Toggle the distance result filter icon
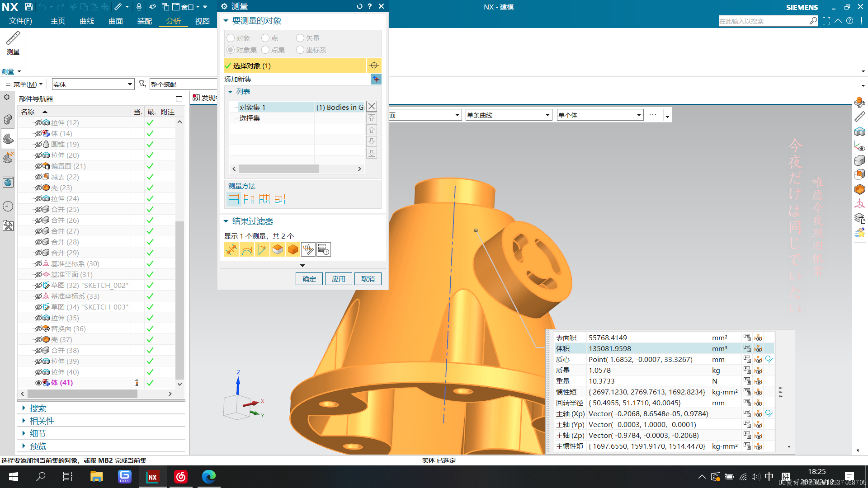 231,249
